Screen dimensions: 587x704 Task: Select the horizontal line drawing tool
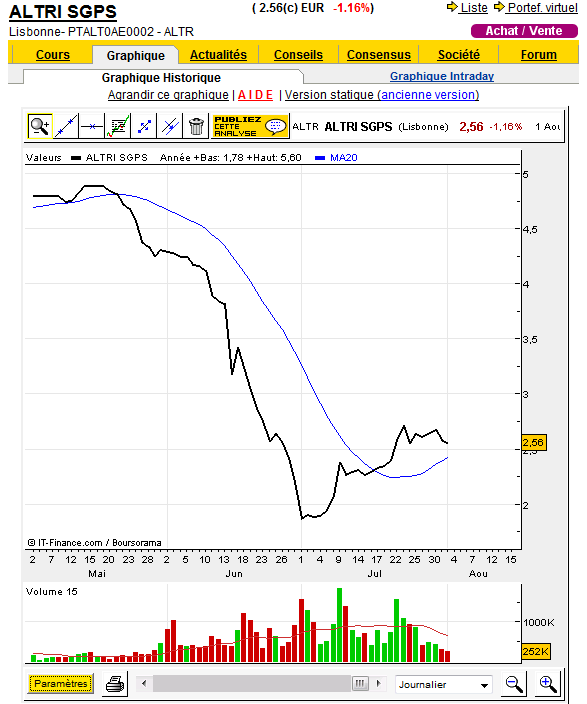coord(92,126)
